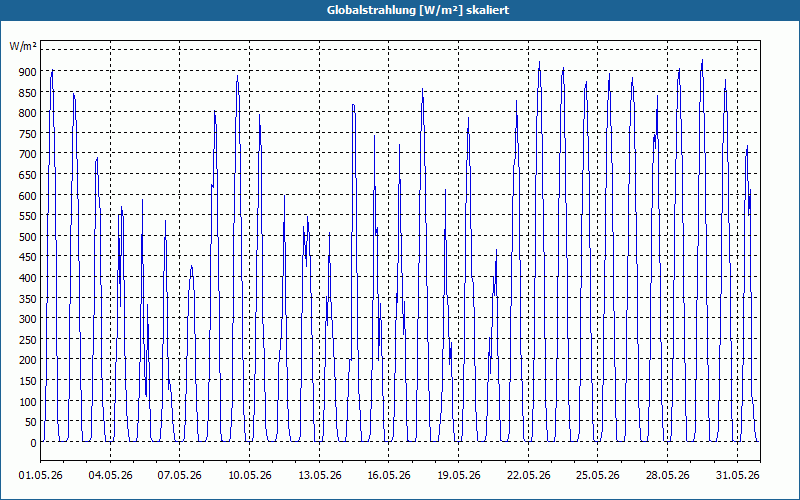800x500 pixels.
Task: Click the date label 19.05.26
Action: point(459,476)
